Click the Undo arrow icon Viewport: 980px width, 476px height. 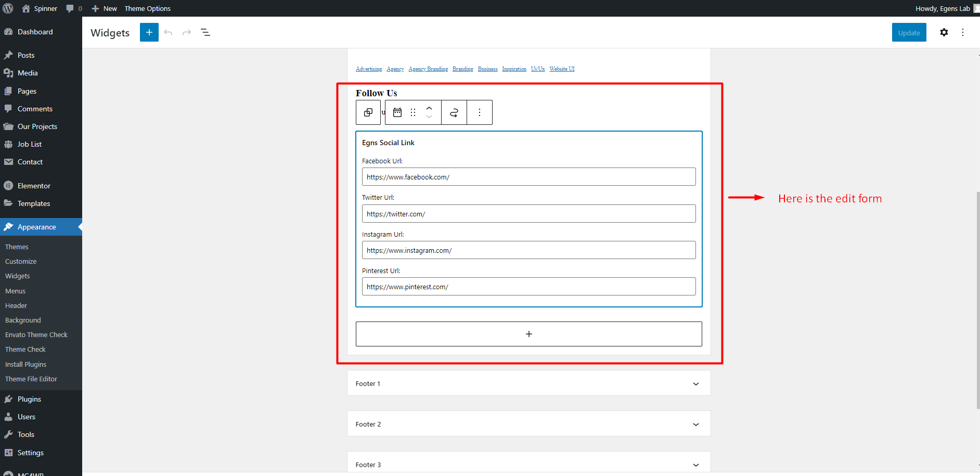point(168,32)
